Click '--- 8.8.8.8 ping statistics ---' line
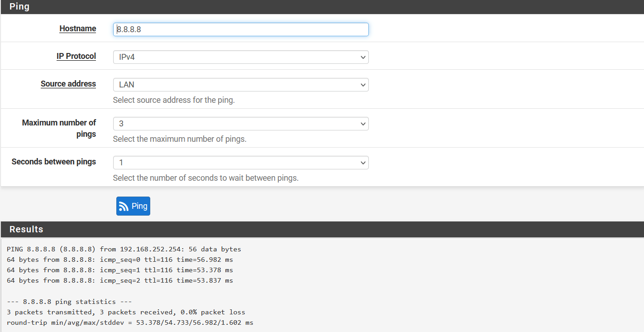 click(x=69, y=302)
